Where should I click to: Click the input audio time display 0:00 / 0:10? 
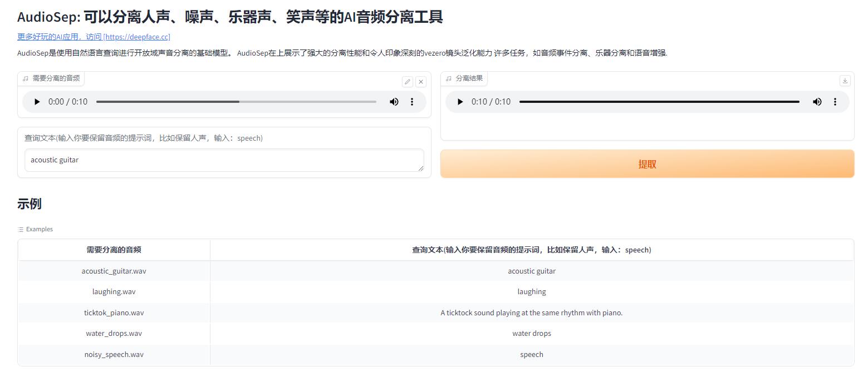(68, 102)
